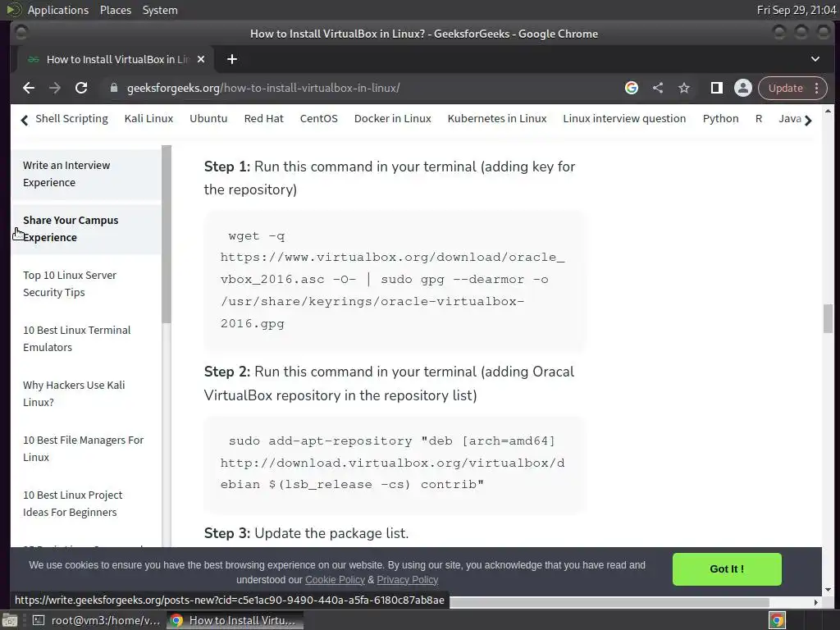Screen dimensions: 840x630
Task: Bookmark this page with the star
Action: 684,88
